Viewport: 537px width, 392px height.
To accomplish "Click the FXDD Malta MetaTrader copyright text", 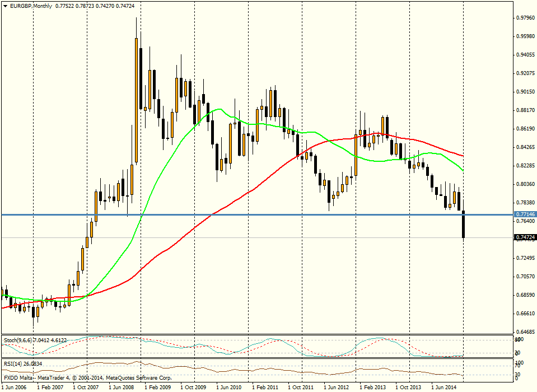I will click(x=73, y=379).
